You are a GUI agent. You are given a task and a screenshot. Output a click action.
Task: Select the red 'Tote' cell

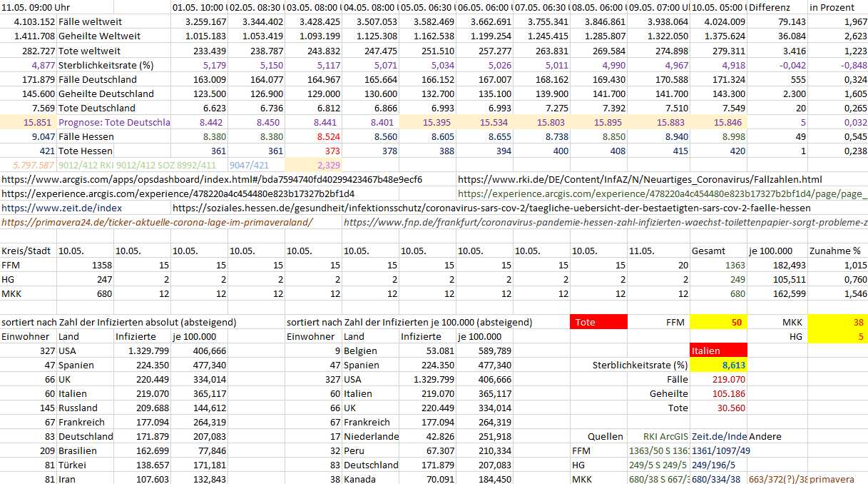pos(599,322)
